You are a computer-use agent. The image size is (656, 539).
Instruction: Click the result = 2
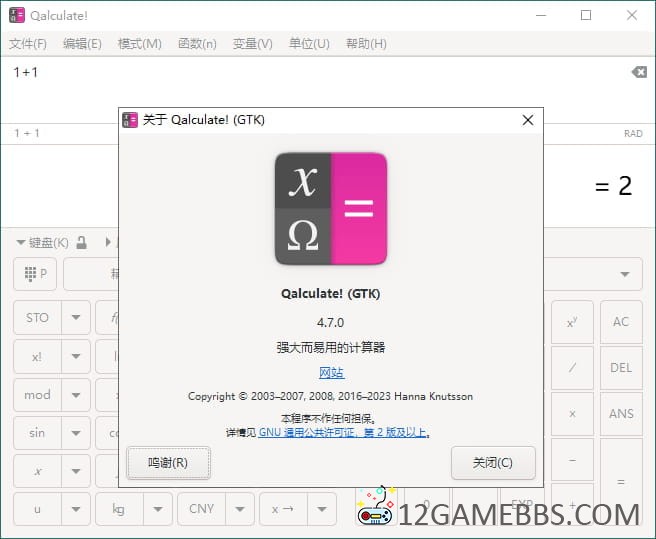(x=613, y=186)
